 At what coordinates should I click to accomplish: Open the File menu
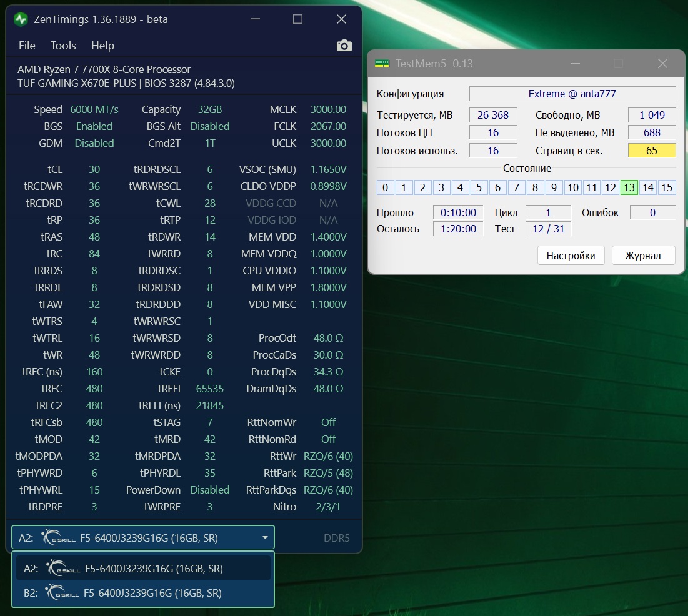coord(27,46)
